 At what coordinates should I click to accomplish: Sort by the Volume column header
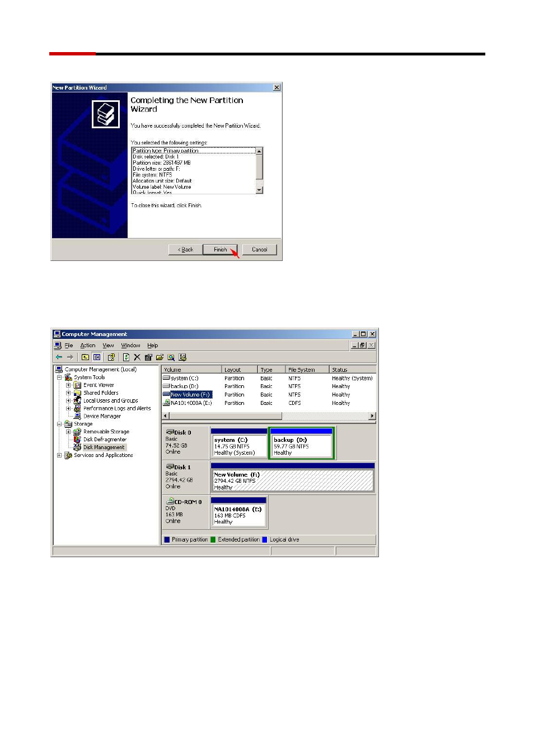coord(192,370)
